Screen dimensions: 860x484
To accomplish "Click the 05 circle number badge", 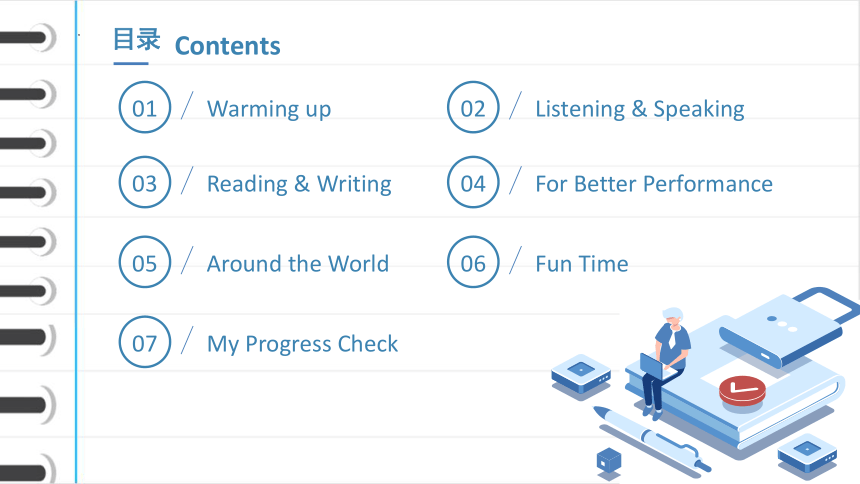I will click(x=145, y=262).
